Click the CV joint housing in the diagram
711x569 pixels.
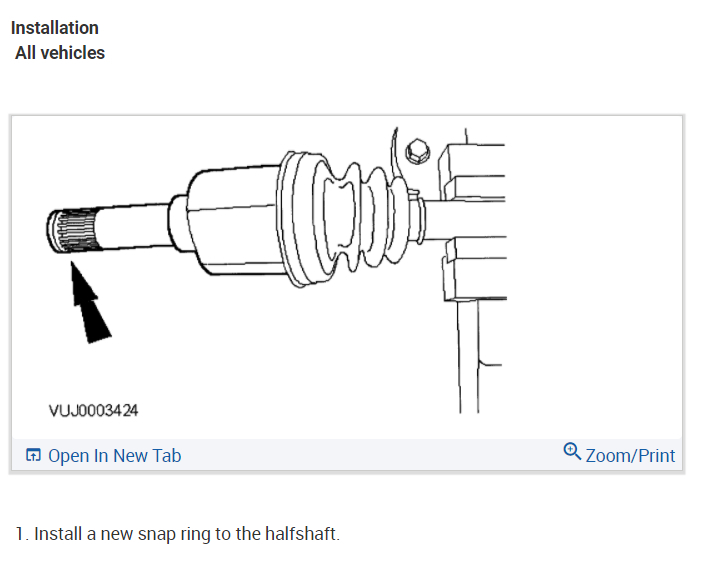pos(234,220)
